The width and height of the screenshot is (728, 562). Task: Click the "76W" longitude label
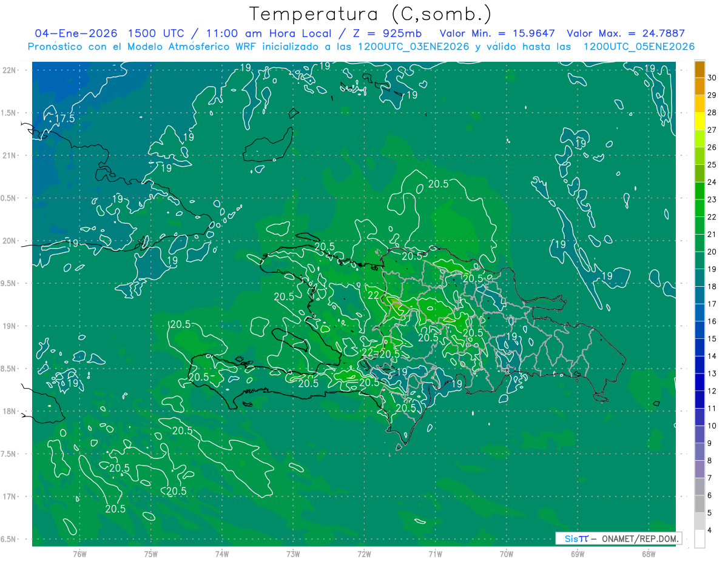coord(79,554)
